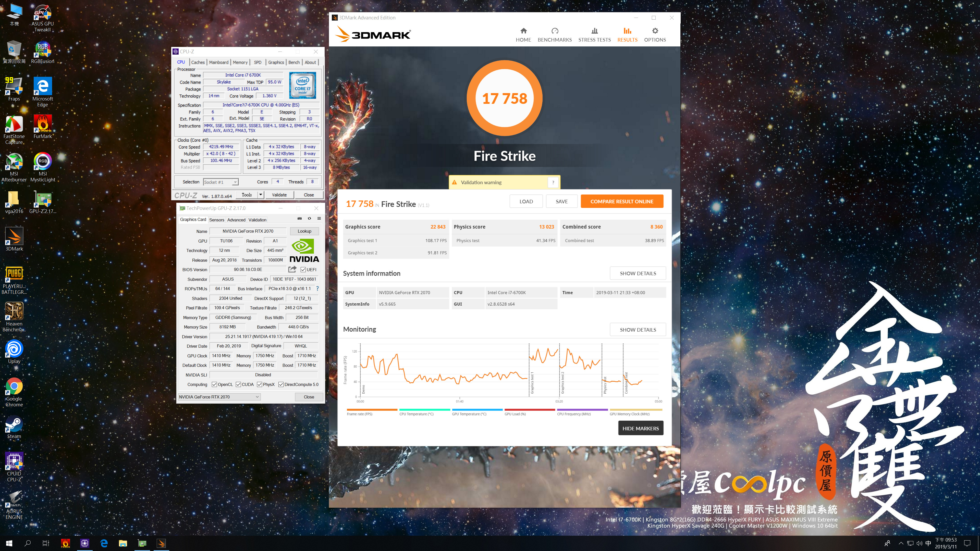Open MSI Afterburner desktop icon
Screen dimensions: 980x551
14,167
